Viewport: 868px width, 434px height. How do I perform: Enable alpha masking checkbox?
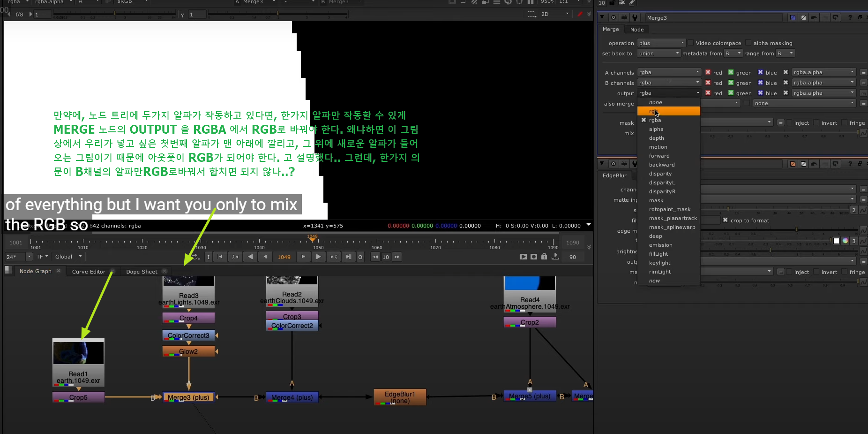pyautogui.click(x=748, y=43)
